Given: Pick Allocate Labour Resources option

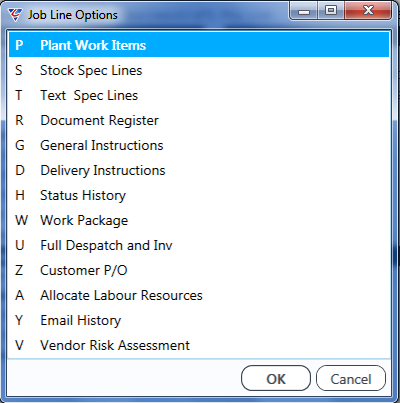Looking at the screenshot, I should click(199, 295).
